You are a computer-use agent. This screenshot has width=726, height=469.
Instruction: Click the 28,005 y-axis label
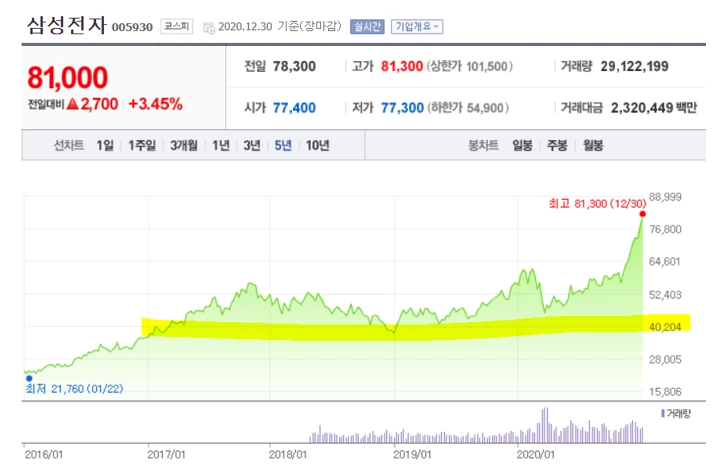(x=665, y=359)
